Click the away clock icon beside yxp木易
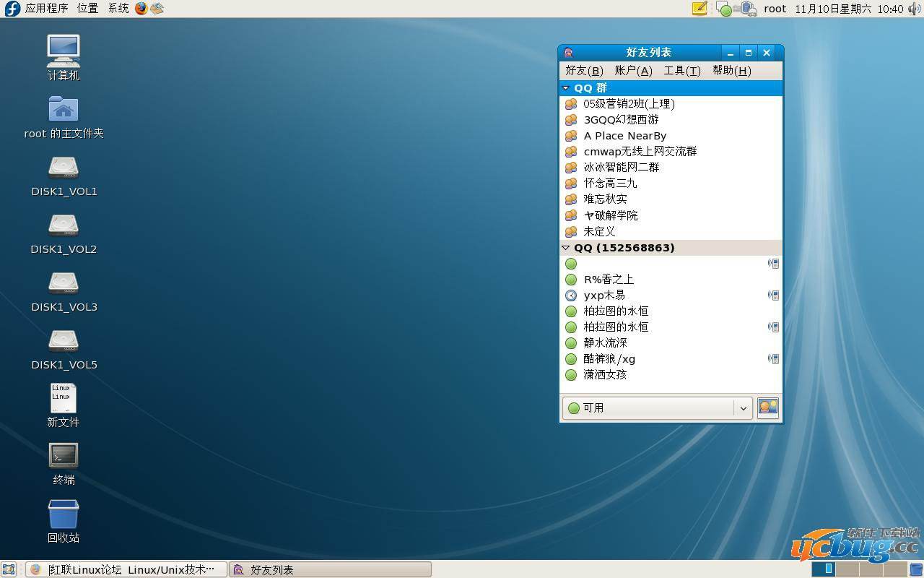The width and height of the screenshot is (924, 578). click(x=571, y=296)
